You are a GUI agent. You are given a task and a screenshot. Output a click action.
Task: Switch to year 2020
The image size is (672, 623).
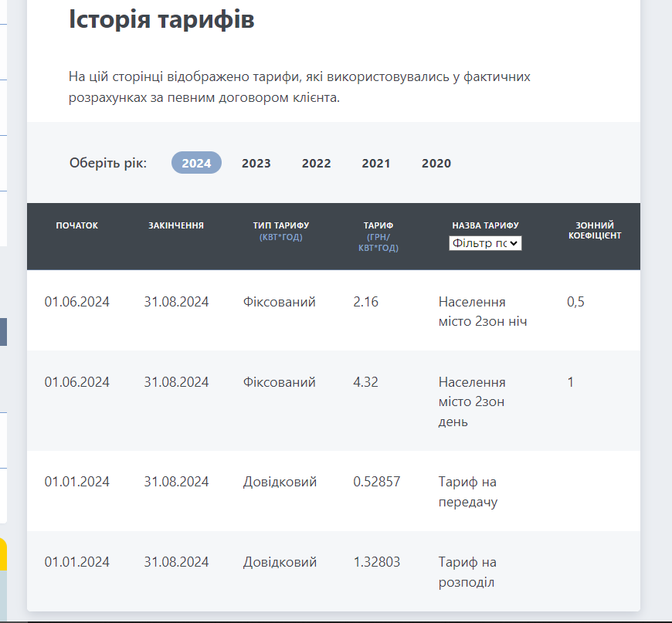(x=436, y=163)
